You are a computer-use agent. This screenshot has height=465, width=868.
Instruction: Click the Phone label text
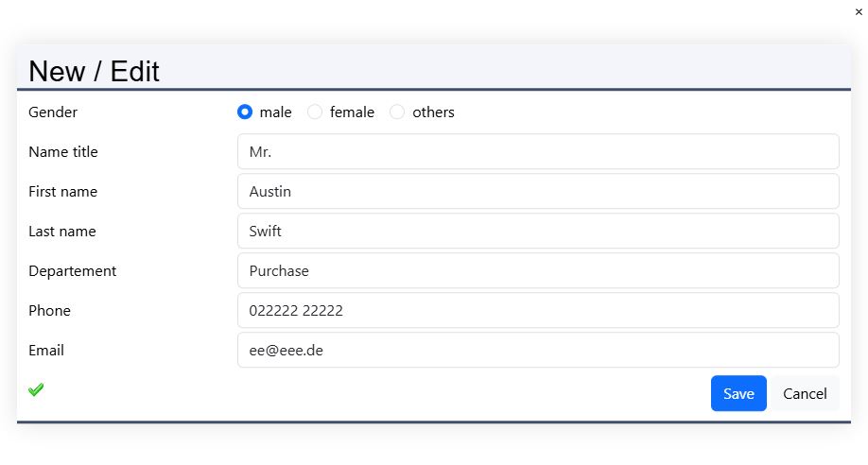[50, 310]
